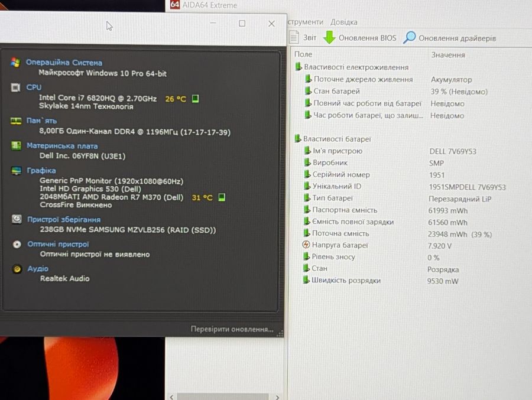
Task: Click the speaker icon beside Аудіо
Action: 17,269
